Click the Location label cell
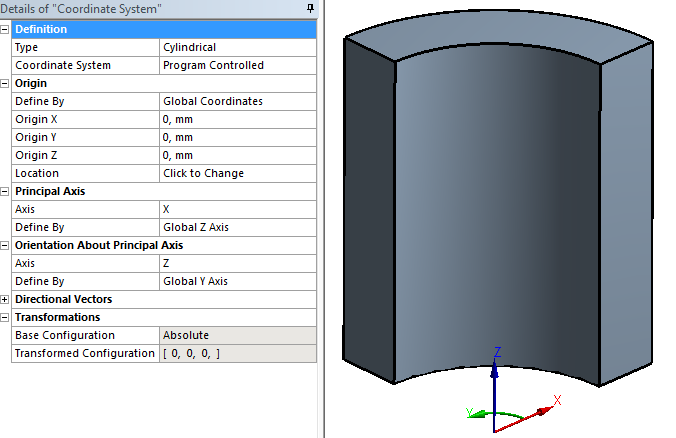 85,173
